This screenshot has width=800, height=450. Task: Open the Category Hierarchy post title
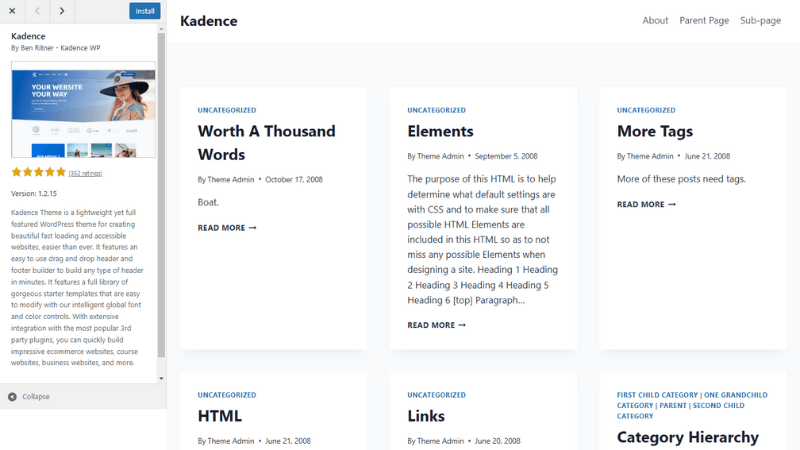pos(688,437)
